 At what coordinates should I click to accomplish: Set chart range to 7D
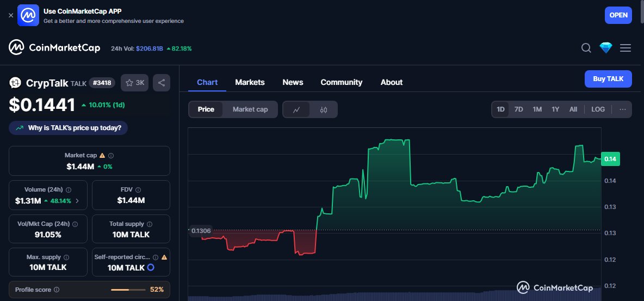click(x=519, y=109)
